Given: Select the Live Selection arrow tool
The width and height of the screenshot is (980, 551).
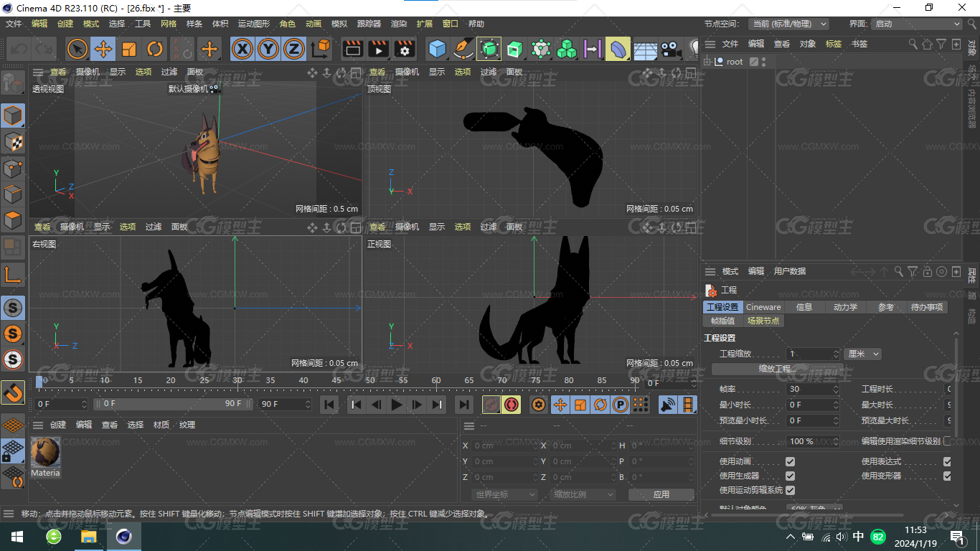Looking at the screenshot, I should pyautogui.click(x=77, y=49).
